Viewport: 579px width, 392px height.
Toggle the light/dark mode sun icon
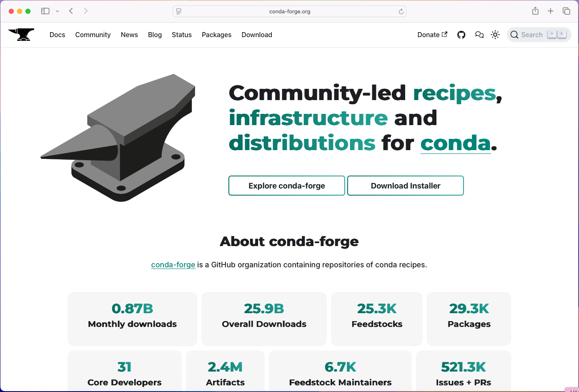click(x=495, y=35)
